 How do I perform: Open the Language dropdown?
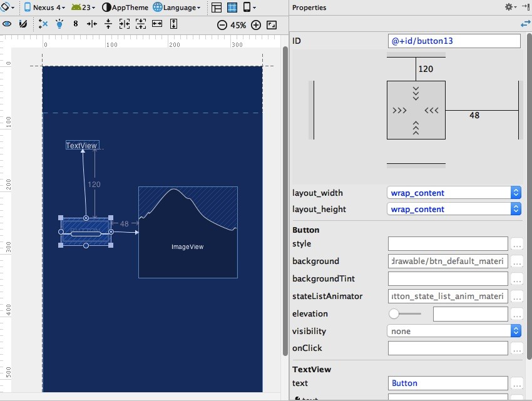(176, 7)
